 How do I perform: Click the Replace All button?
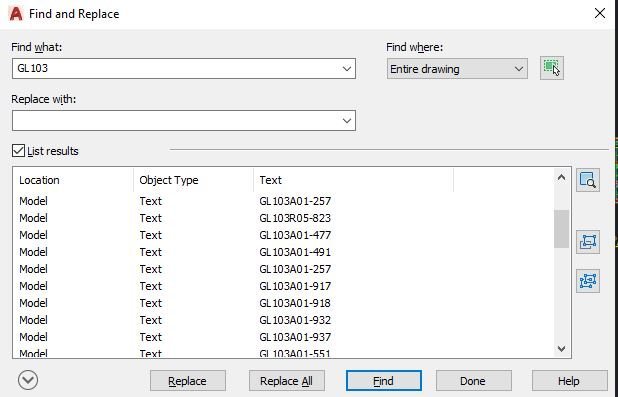[x=287, y=381]
